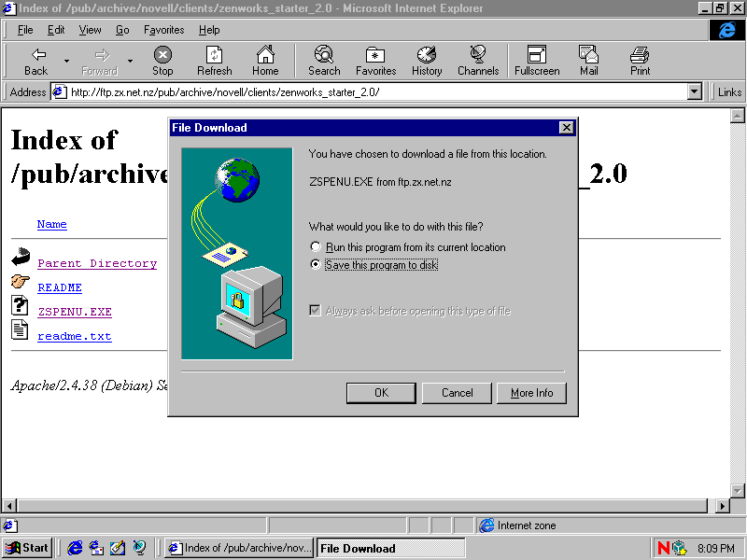Open the Channels toolbar button

(x=478, y=61)
